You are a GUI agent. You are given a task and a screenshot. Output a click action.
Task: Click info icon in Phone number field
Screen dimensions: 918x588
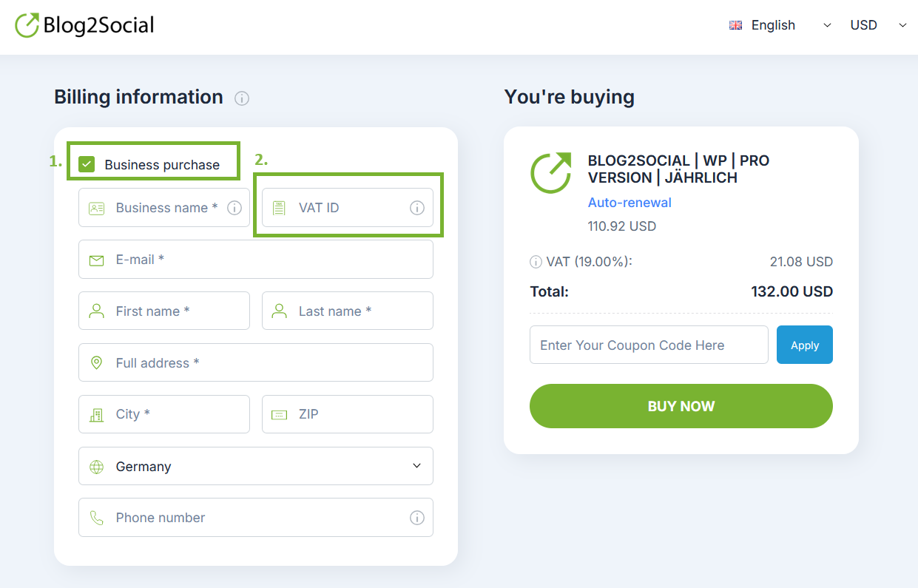(417, 518)
